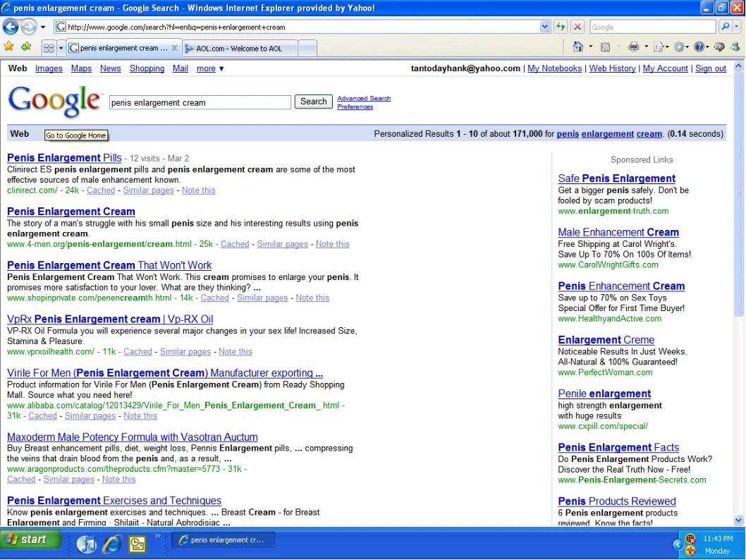
Task: Expand the Print options dropdown arrow
Action: point(646,47)
